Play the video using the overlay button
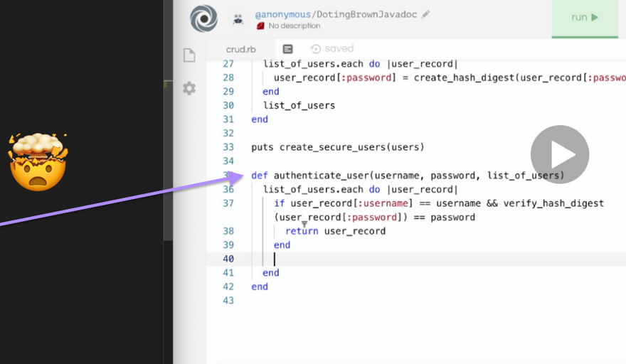Screen dimensions: 626x364 coord(560,154)
